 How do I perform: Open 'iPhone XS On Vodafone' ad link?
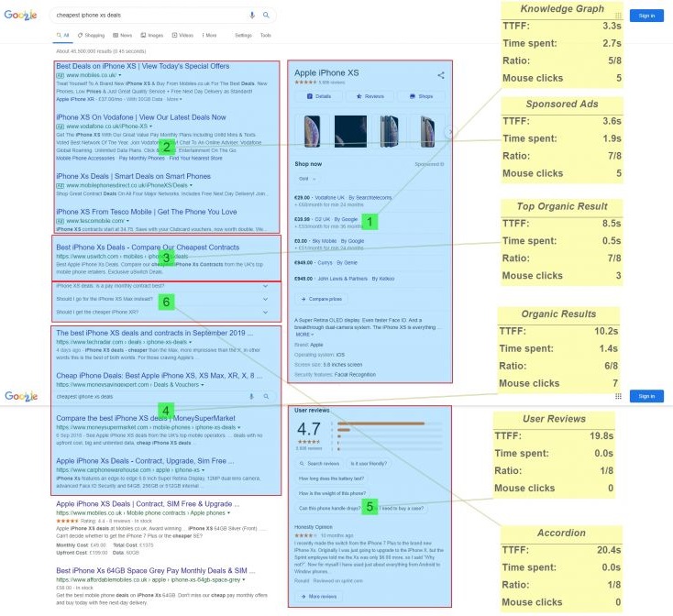tap(141, 117)
